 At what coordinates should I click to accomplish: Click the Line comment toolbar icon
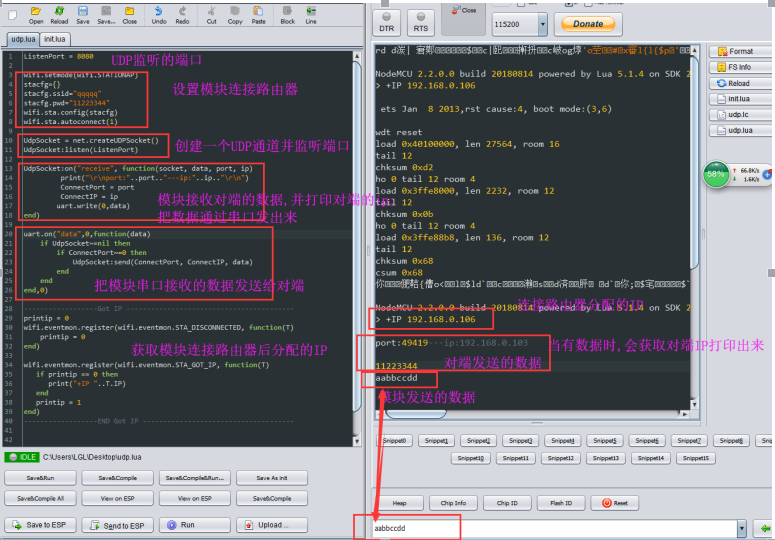click(x=311, y=15)
